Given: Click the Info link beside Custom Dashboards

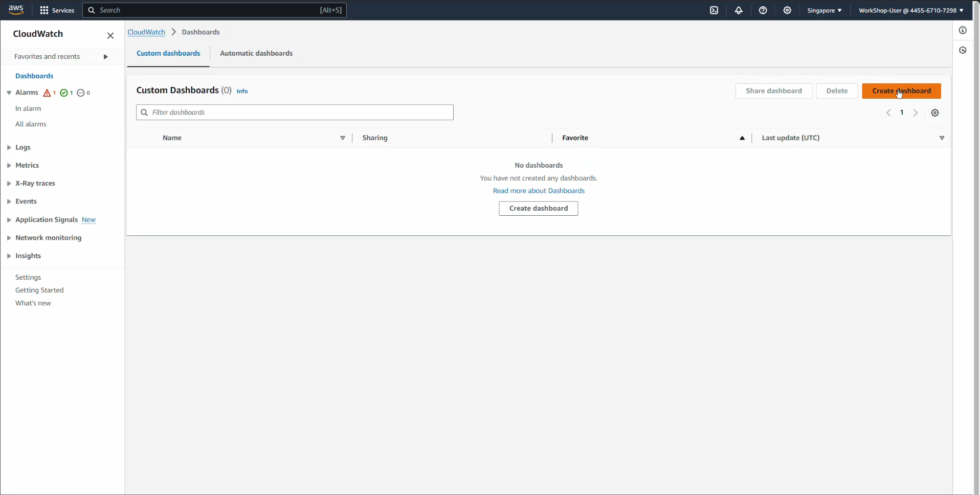Looking at the screenshot, I should coord(242,91).
